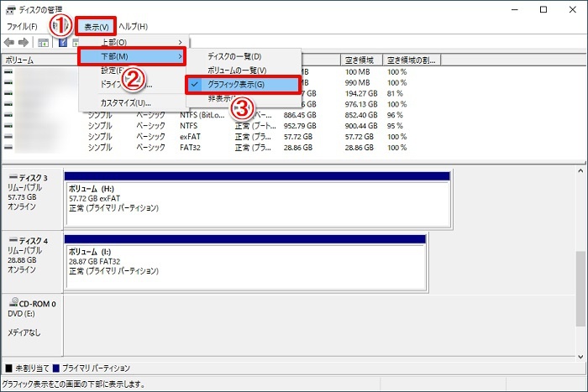Click the black 未割り当て legend swatch

point(8,368)
